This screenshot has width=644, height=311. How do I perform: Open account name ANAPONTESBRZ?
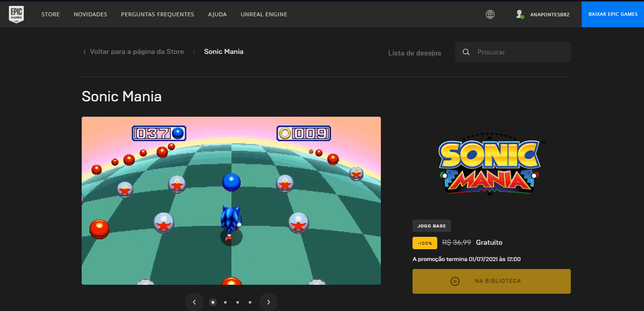550,15
